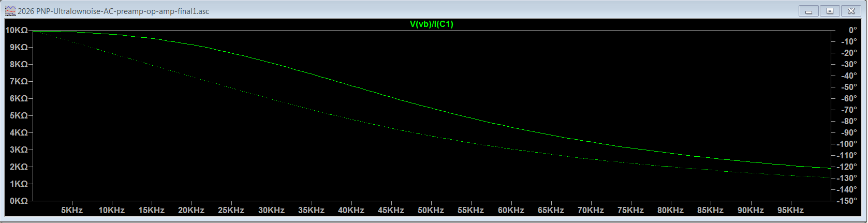Click the 80KHz frequency axis label

tap(671, 211)
